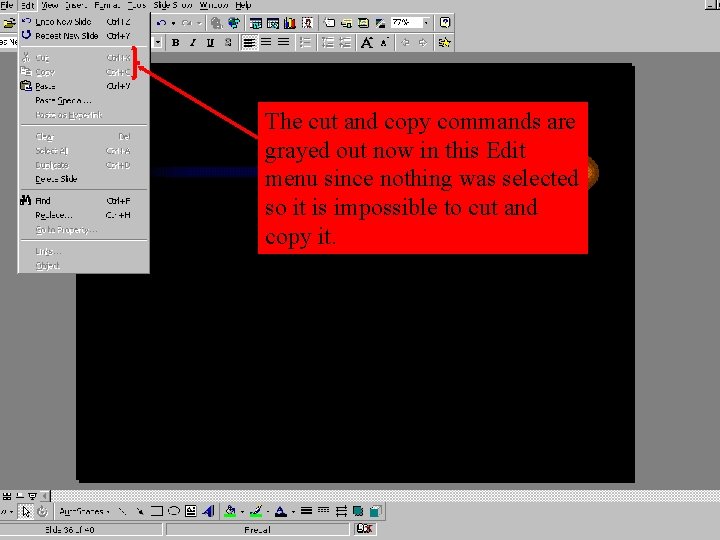The image size is (720, 540).
Task: Open Line Style drawing icon
Action: click(306, 511)
